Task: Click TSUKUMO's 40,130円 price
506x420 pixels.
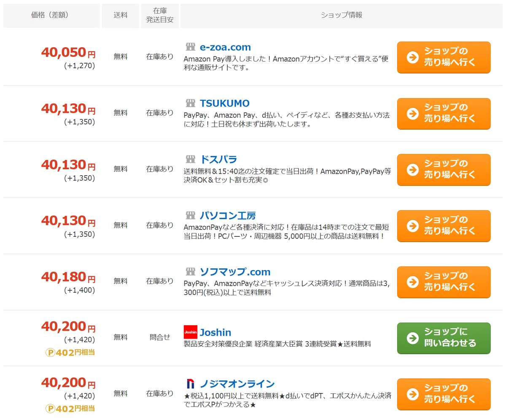Action: pos(68,108)
